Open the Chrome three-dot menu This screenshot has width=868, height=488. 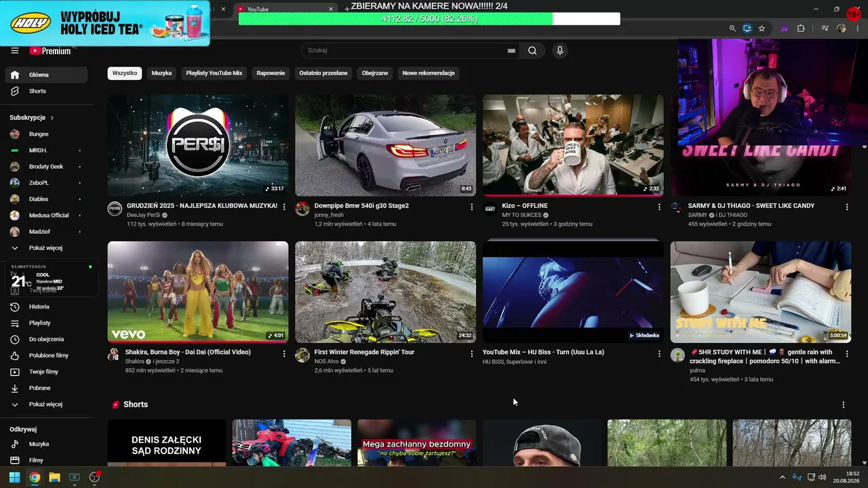pyautogui.click(x=858, y=28)
